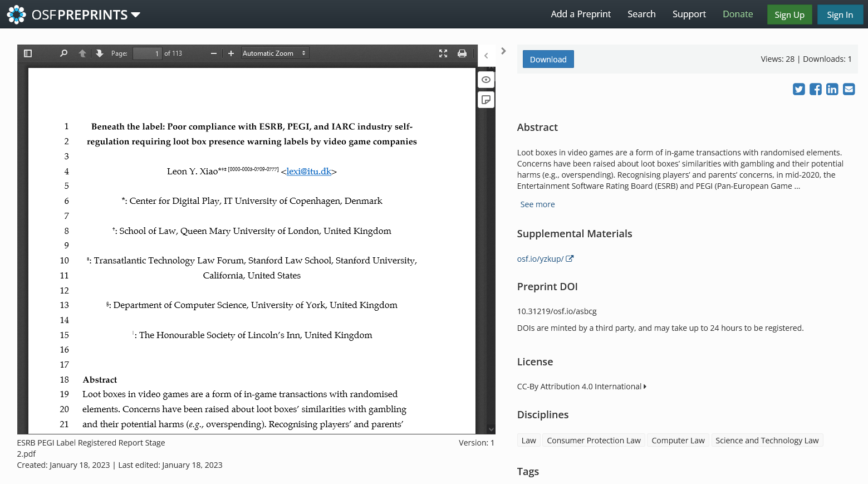Collapse the preprint viewer with left chevron
Image resolution: width=868 pixels, height=484 pixels.
coord(486,56)
